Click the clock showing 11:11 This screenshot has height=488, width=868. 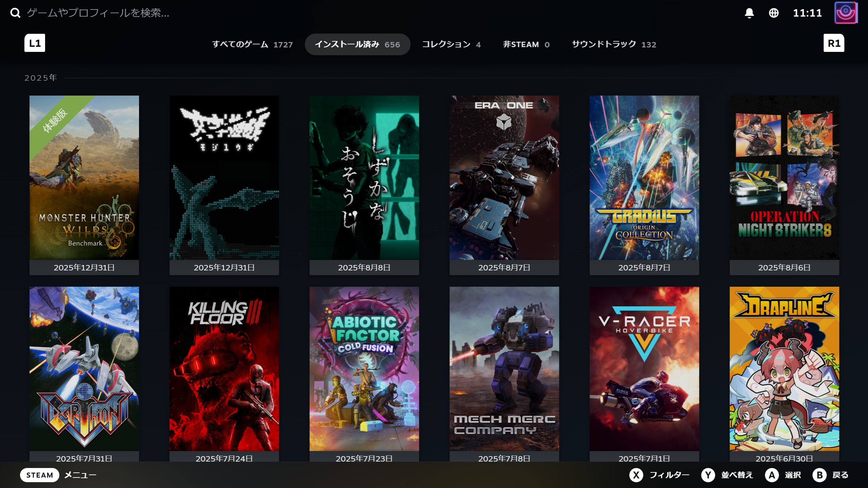point(807,13)
